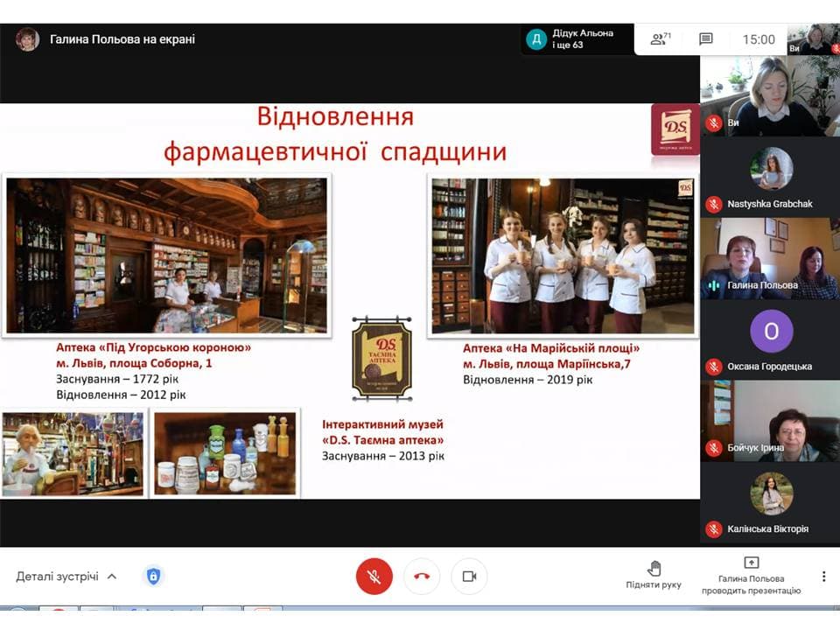This screenshot has width=840, height=630.
Task: Click the text 'м. Львів, площа Маріїнська,7'
Action: click(x=547, y=364)
